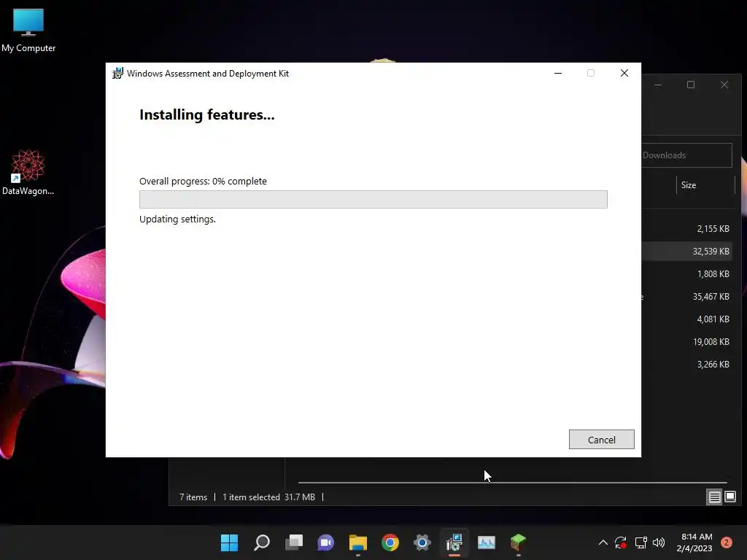
Task: Sort by Size column in File Explorer
Action: (x=705, y=185)
